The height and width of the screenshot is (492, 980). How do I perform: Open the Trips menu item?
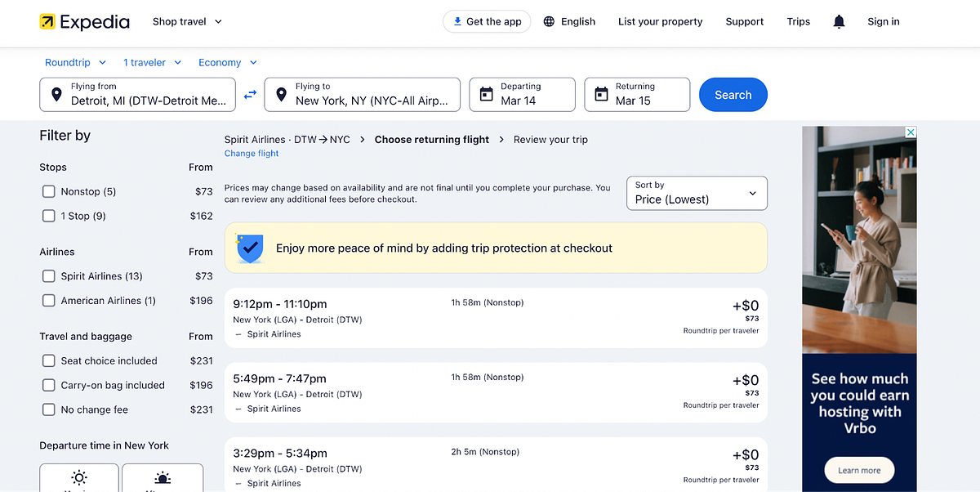tap(799, 22)
